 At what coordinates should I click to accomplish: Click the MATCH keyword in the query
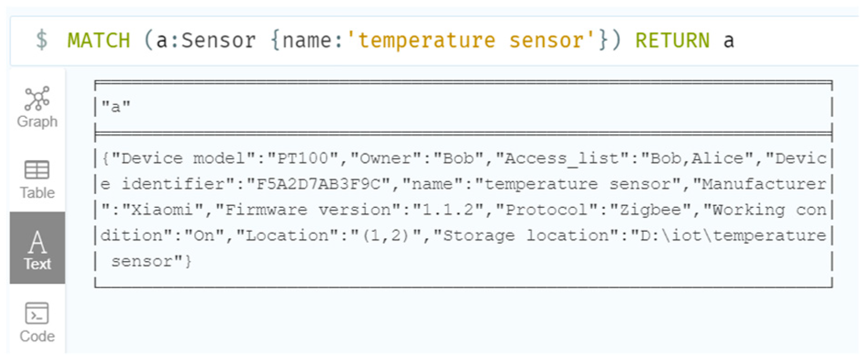click(x=99, y=40)
